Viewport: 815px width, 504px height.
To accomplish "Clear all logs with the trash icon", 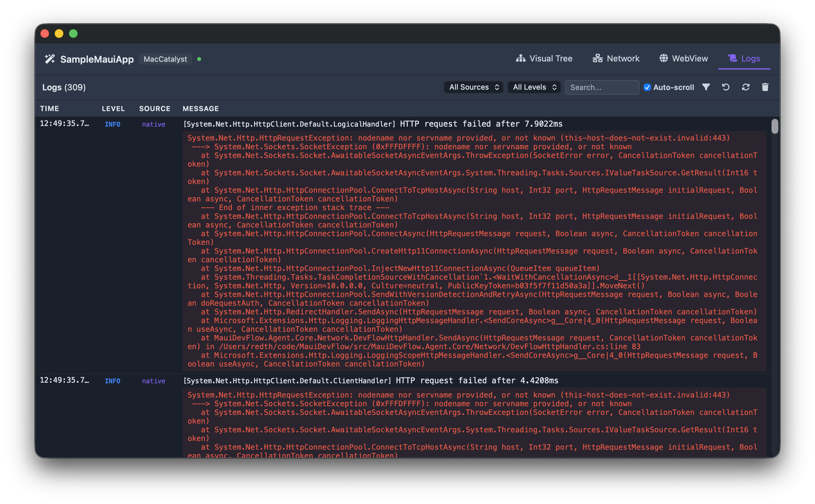I will [765, 87].
